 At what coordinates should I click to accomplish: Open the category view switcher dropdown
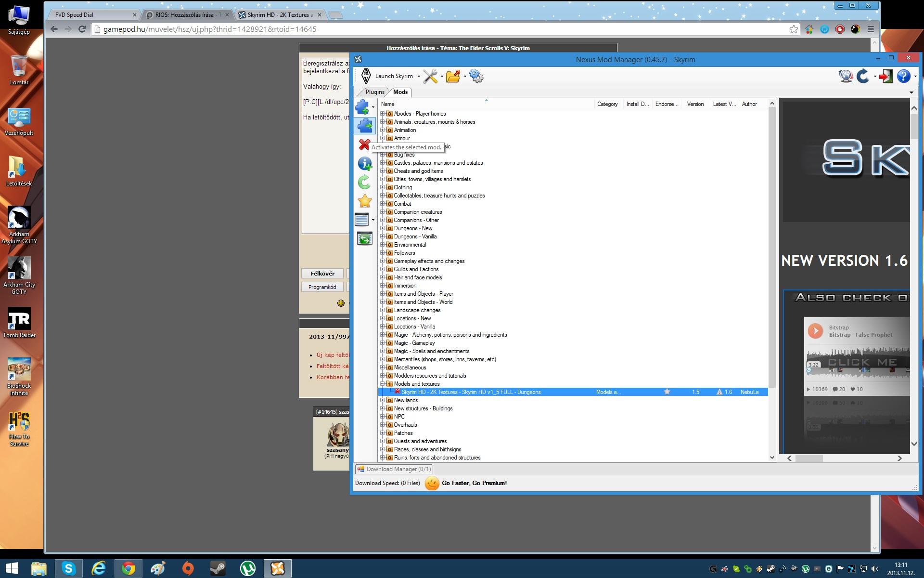click(x=373, y=220)
